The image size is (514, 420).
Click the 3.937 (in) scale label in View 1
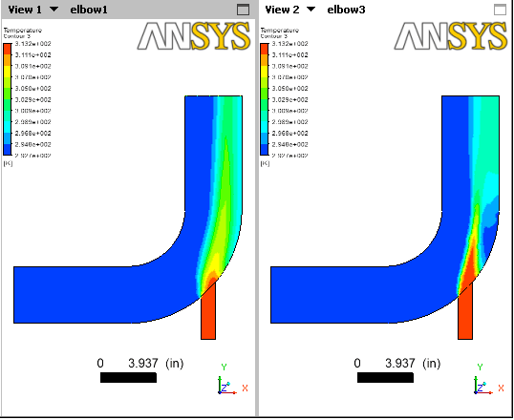click(x=156, y=363)
